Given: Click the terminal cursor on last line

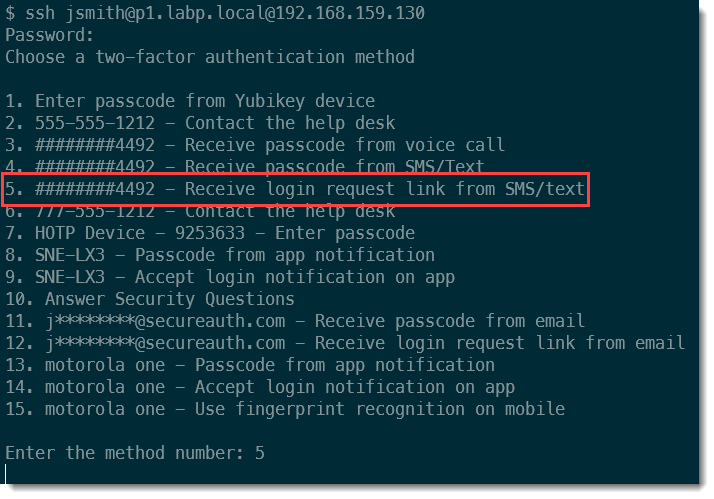Looking at the screenshot, I should click(x=6, y=474).
